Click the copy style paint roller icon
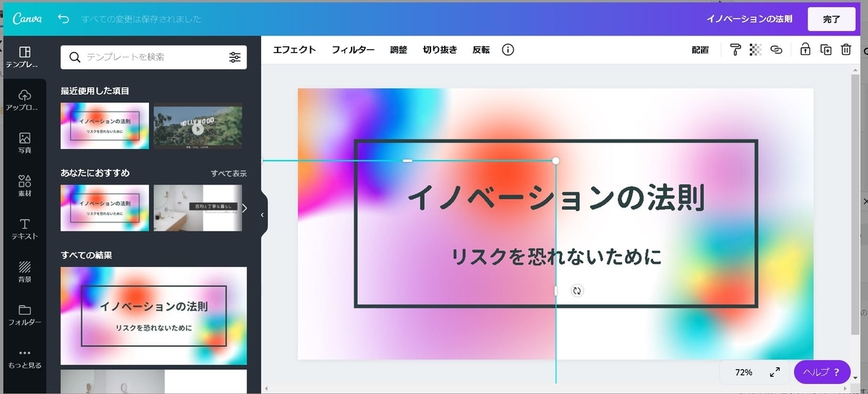The width and height of the screenshot is (868, 394). point(736,50)
